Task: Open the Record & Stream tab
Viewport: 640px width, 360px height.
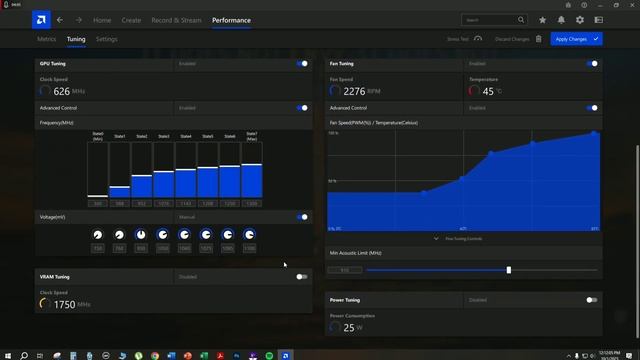Action: click(176, 20)
